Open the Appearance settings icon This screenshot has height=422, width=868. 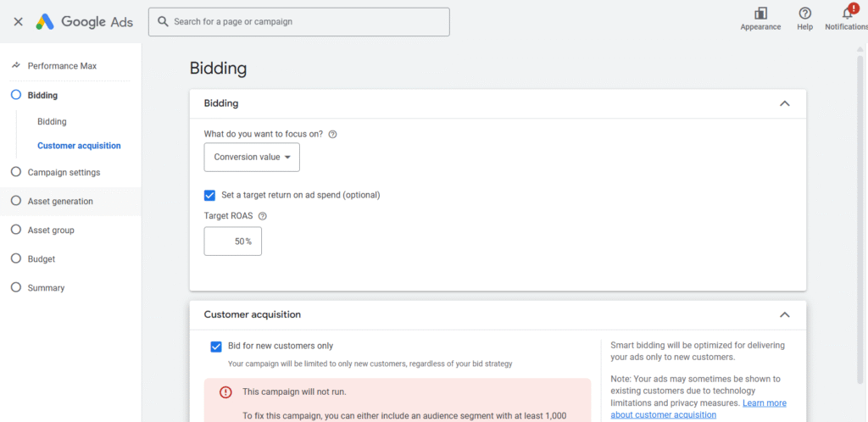coord(760,14)
